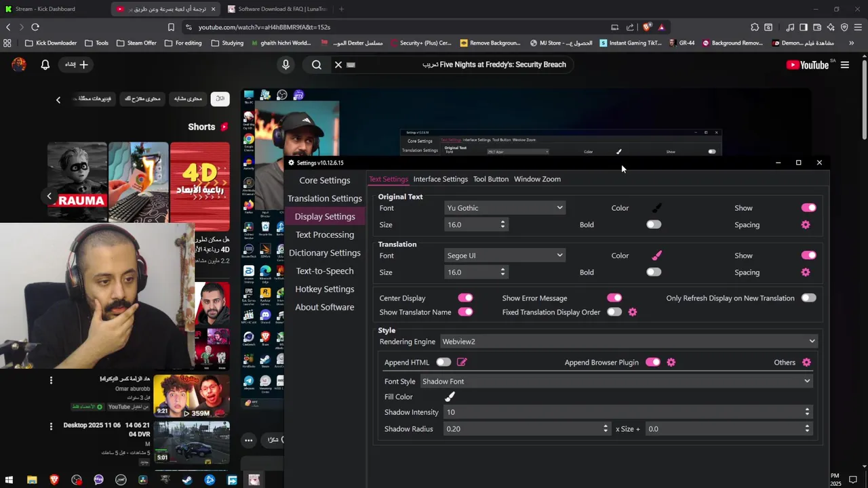868x488 pixels.
Task: Open the Others gear settings
Action: pyautogui.click(x=806, y=362)
